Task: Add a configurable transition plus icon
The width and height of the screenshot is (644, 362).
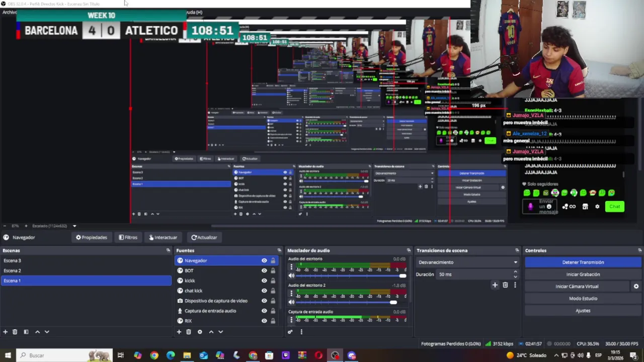Action: [495, 285]
